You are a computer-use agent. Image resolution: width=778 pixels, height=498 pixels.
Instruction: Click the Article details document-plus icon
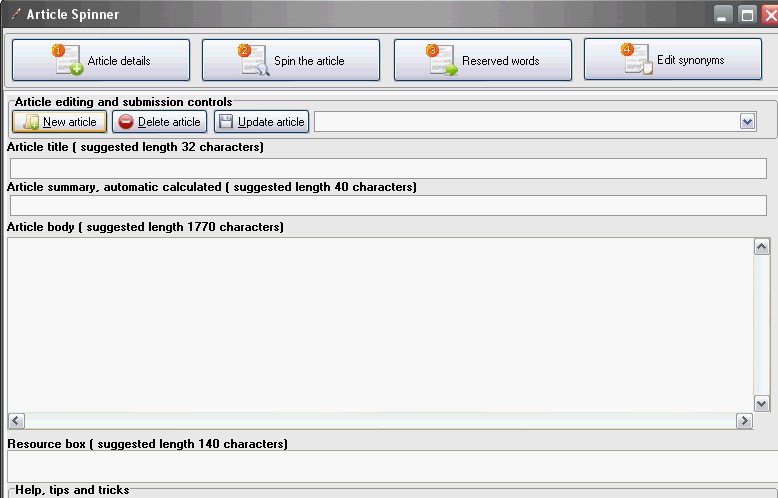coord(68,60)
